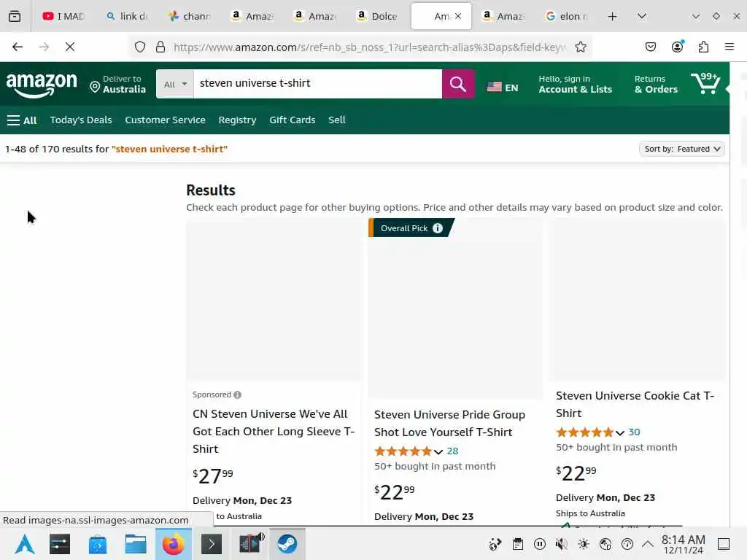Open Gift Cards link
Screen dimensions: 747x560
point(292,120)
